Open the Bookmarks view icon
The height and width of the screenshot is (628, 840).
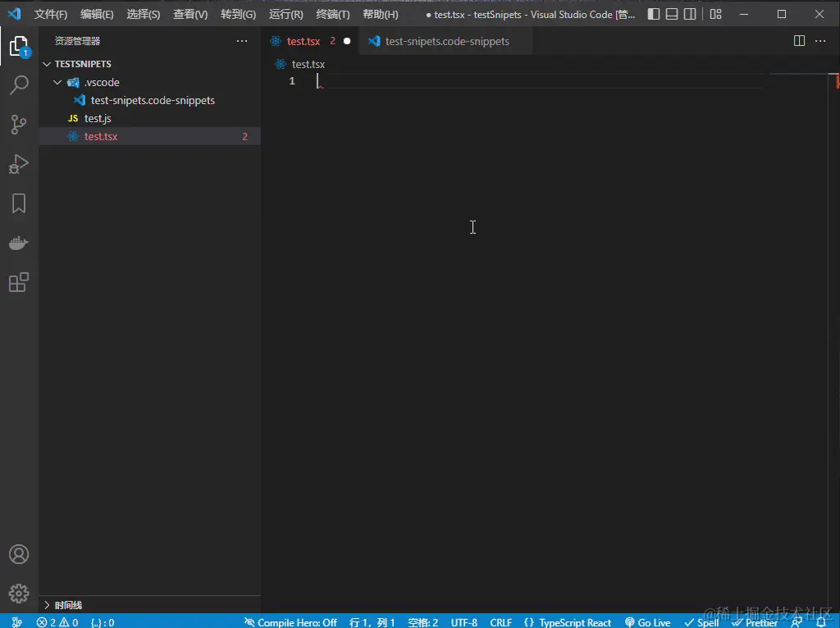click(19, 203)
